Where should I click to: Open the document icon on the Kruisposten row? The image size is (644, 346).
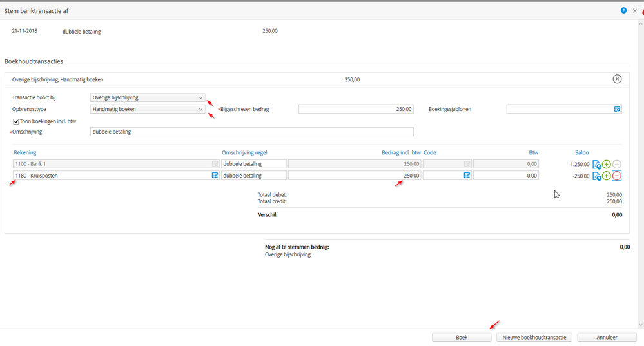click(x=596, y=176)
